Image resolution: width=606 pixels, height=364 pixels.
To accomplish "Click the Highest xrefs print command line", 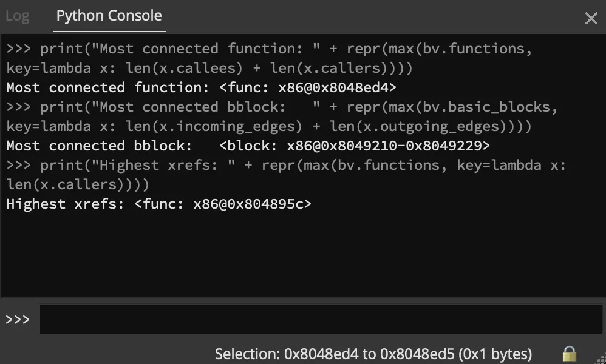I will pyautogui.click(x=287, y=166).
